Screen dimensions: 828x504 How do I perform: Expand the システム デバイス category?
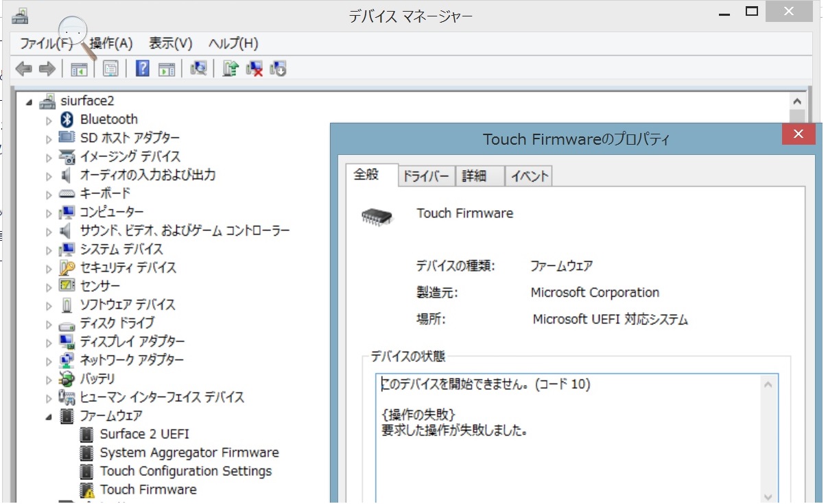click(49, 250)
